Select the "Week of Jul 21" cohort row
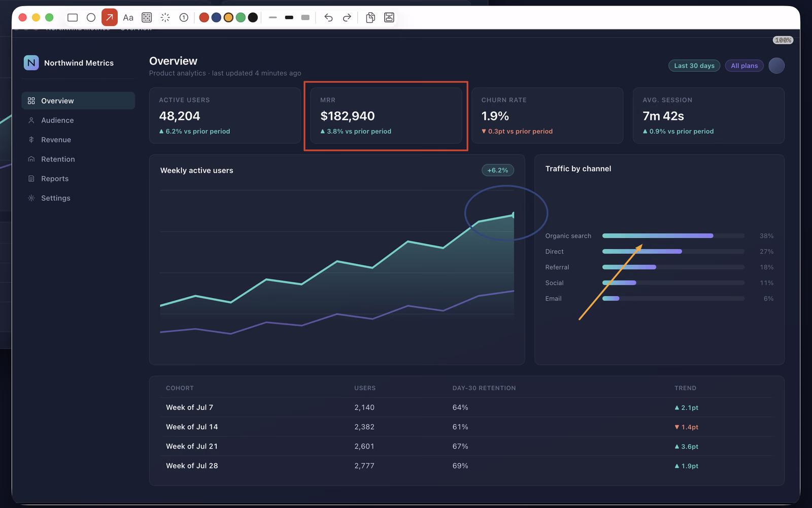The width and height of the screenshot is (812, 508). (x=467, y=447)
